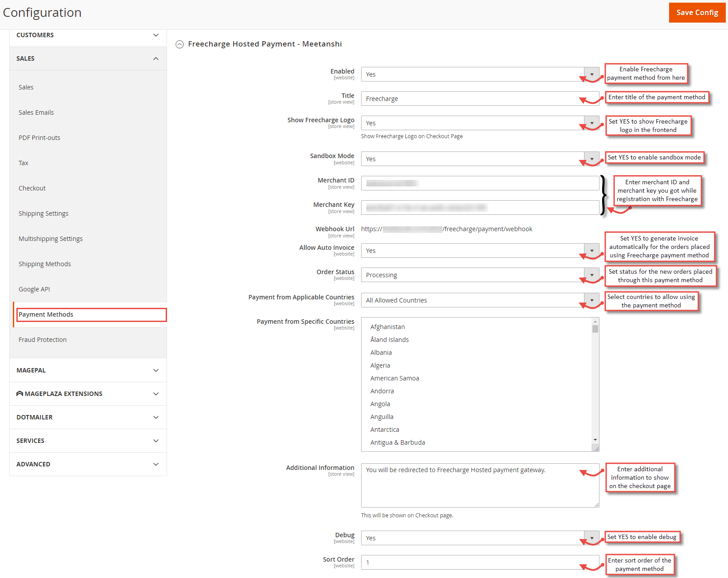Click the Mageplaza logo icon

tap(19, 393)
